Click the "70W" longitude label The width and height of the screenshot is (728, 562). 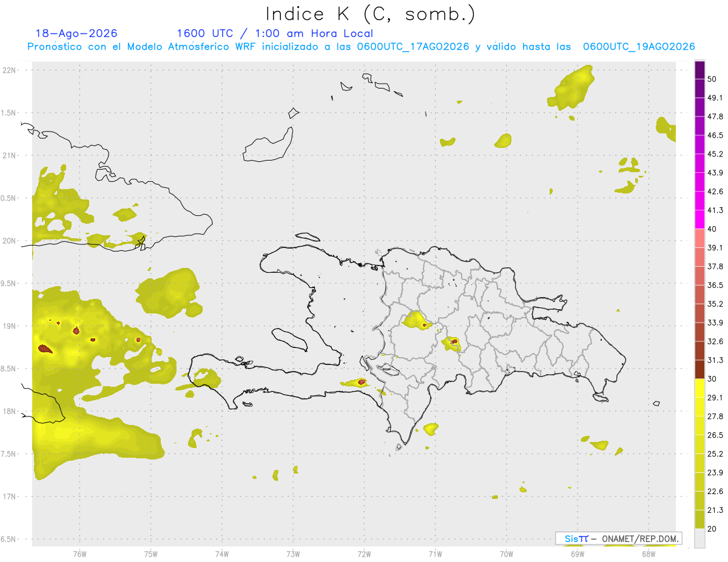coord(506,554)
